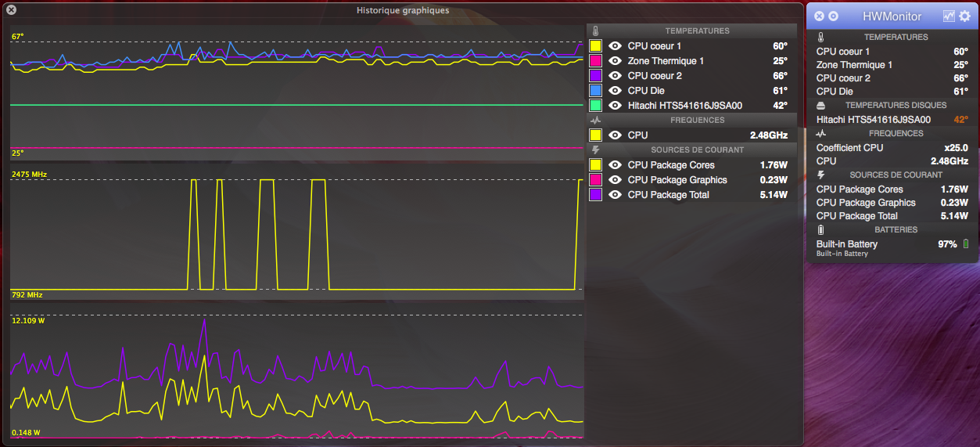Click thermometer icon in the Historique graphiques panel
Viewport: 980px width, 447px height.
coord(595,31)
